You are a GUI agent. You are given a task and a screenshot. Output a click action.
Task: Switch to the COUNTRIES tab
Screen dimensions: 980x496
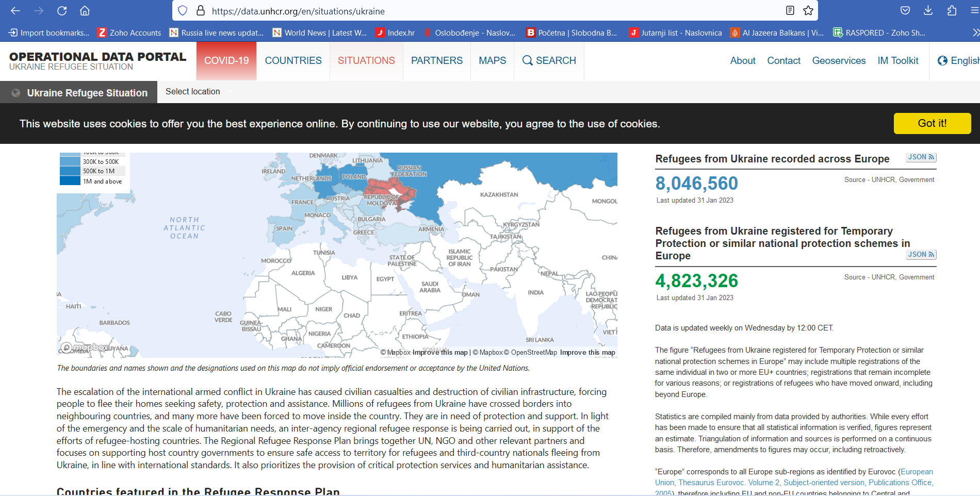(293, 61)
